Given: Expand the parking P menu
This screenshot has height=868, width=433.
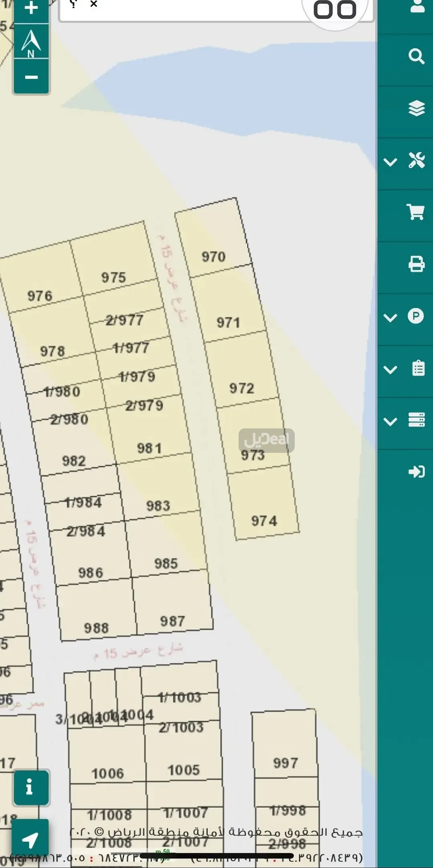Looking at the screenshot, I should (x=405, y=317).
